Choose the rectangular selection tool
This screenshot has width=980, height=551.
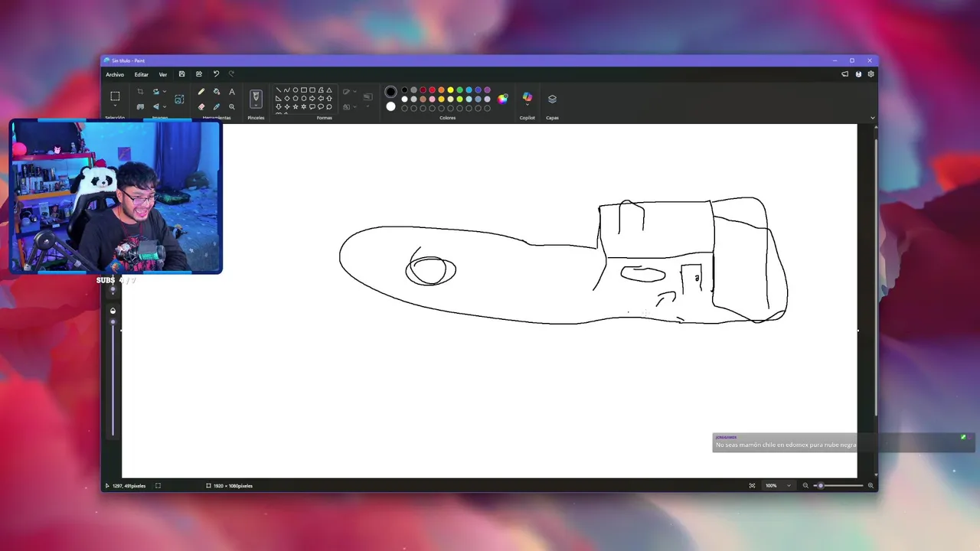pos(115,96)
